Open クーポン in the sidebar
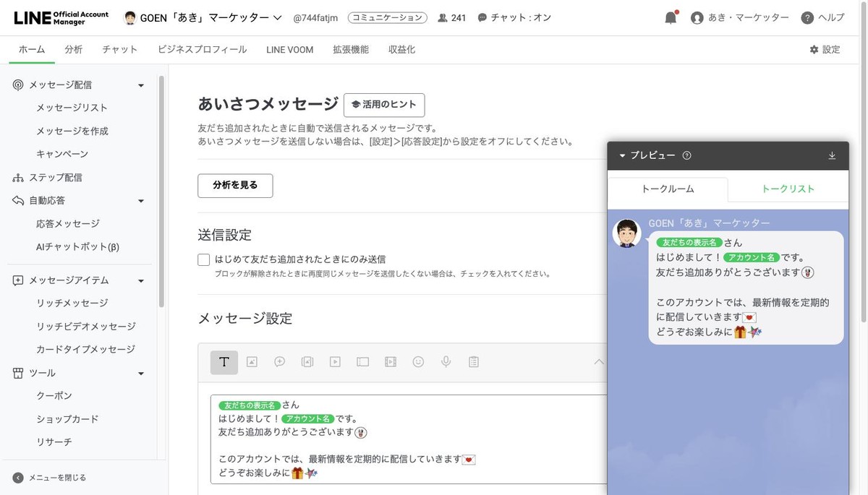Image resolution: width=868 pixels, height=495 pixels. 54,397
